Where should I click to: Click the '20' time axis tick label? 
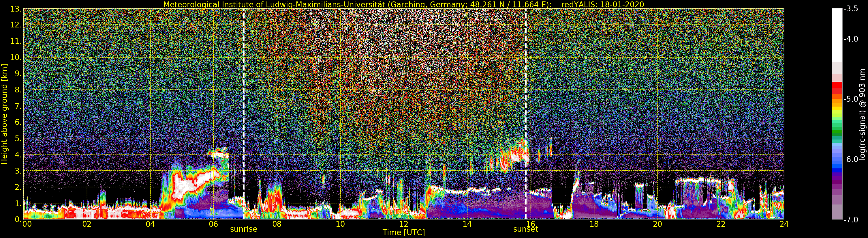point(657,224)
